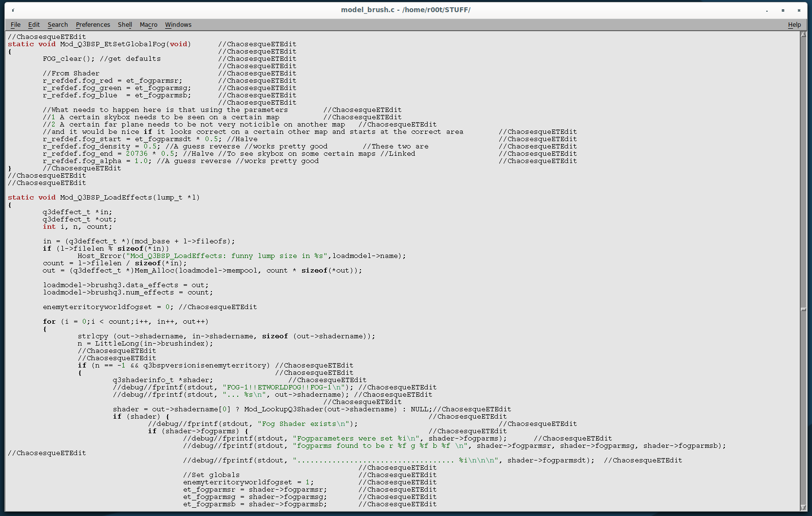Click the value '20736' in fog_end line
The width and height of the screenshot is (812, 516).
point(136,154)
